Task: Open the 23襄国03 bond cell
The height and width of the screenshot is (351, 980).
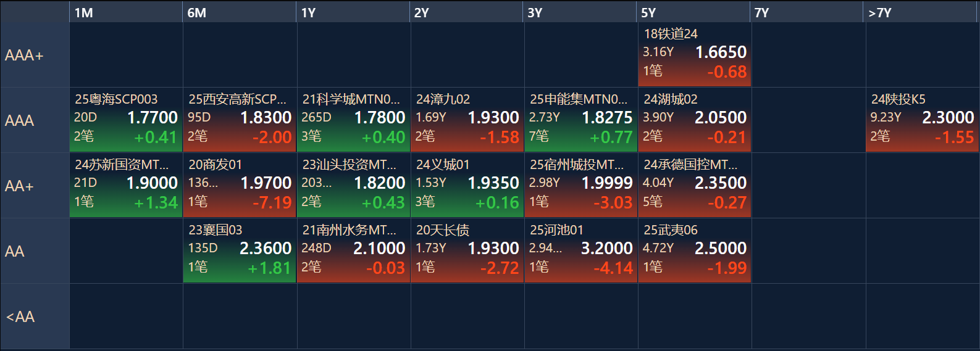Action: 240,251
